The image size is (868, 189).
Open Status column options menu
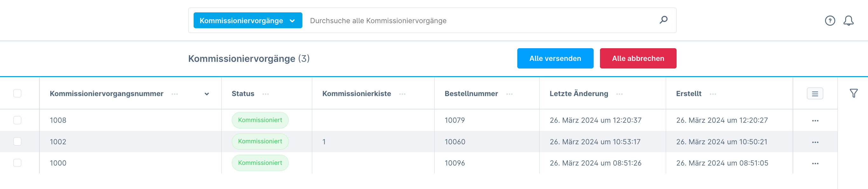266,94
